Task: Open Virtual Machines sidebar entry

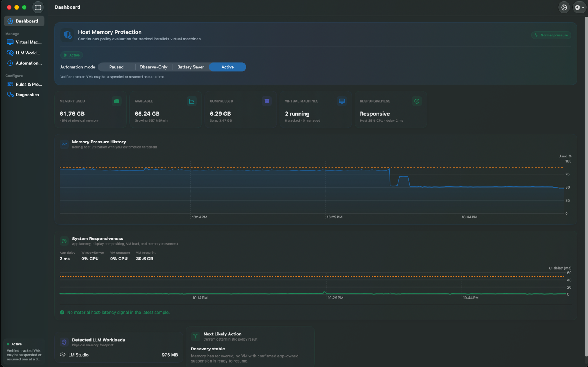Action: (24, 42)
